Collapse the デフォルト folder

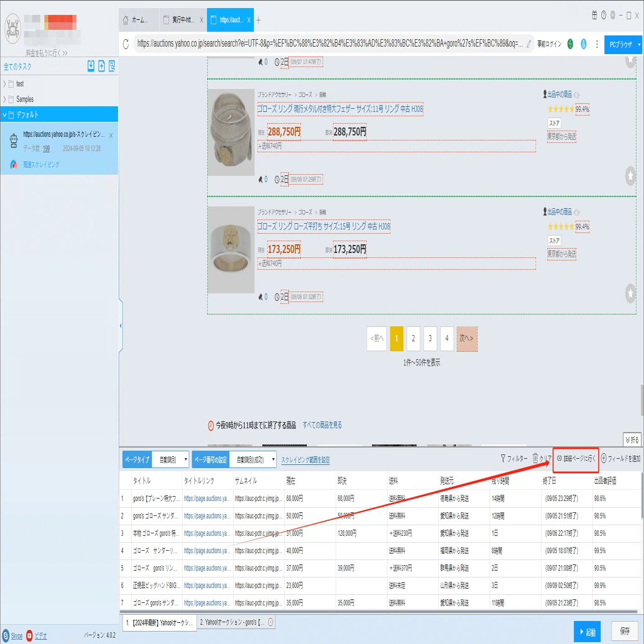(x=4, y=114)
